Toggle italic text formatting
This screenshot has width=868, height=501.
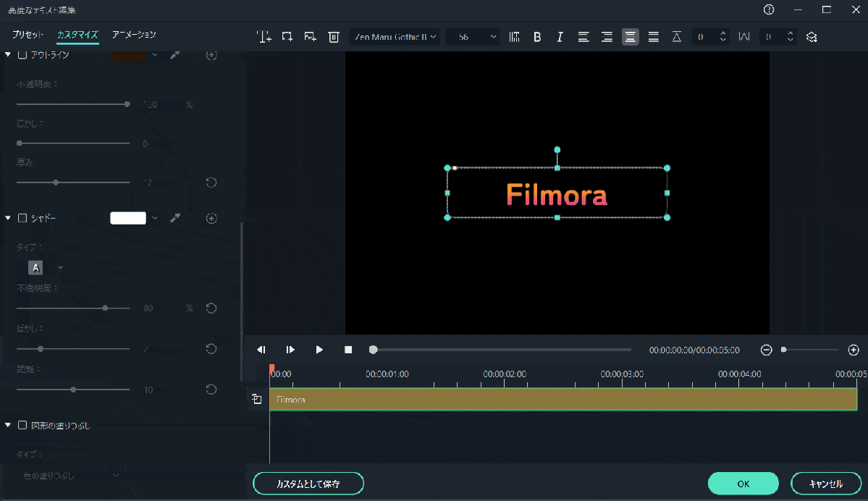560,37
